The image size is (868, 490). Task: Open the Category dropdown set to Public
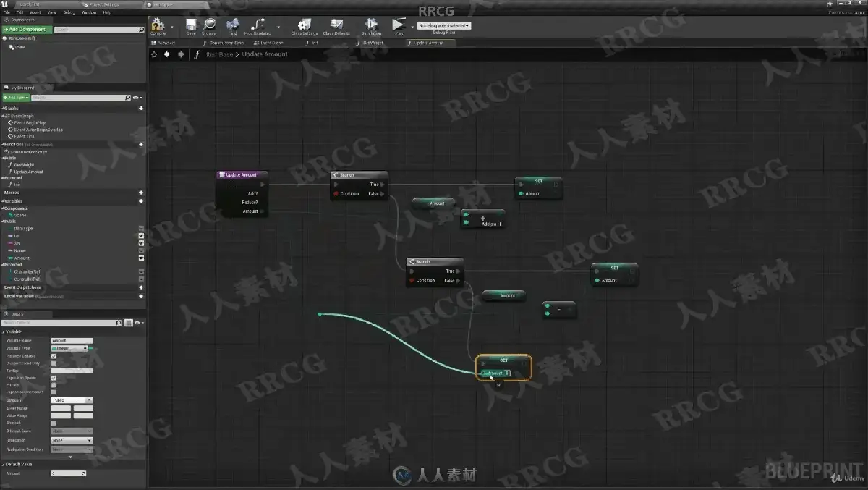[x=72, y=400]
